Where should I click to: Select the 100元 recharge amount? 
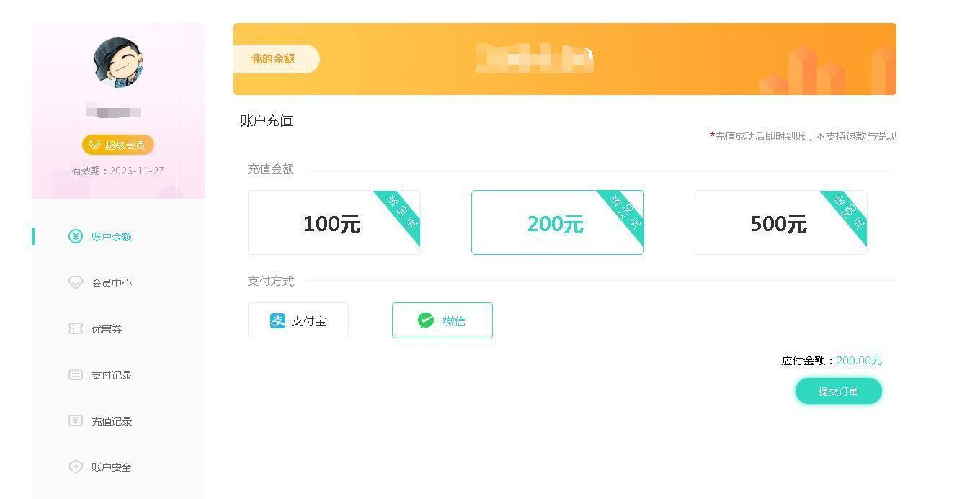click(x=334, y=222)
